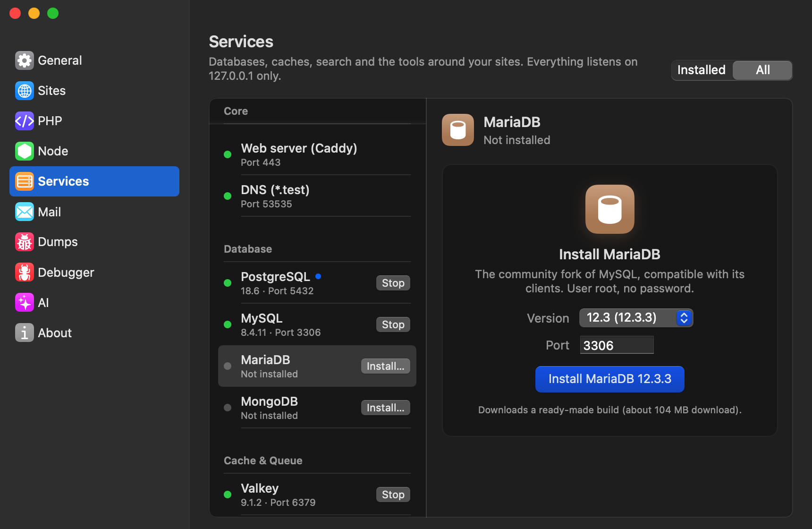Open the Sites section label
812x529 pixels.
pos(52,91)
